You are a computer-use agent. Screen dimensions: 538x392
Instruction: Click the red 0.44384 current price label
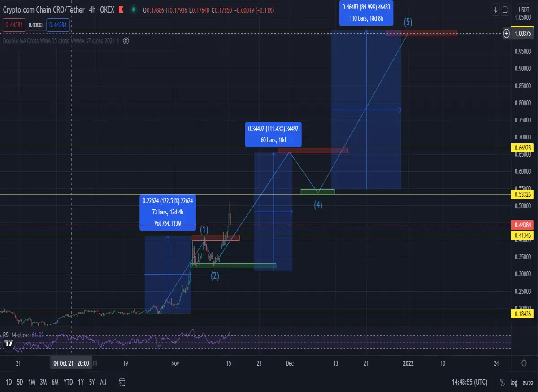523,225
